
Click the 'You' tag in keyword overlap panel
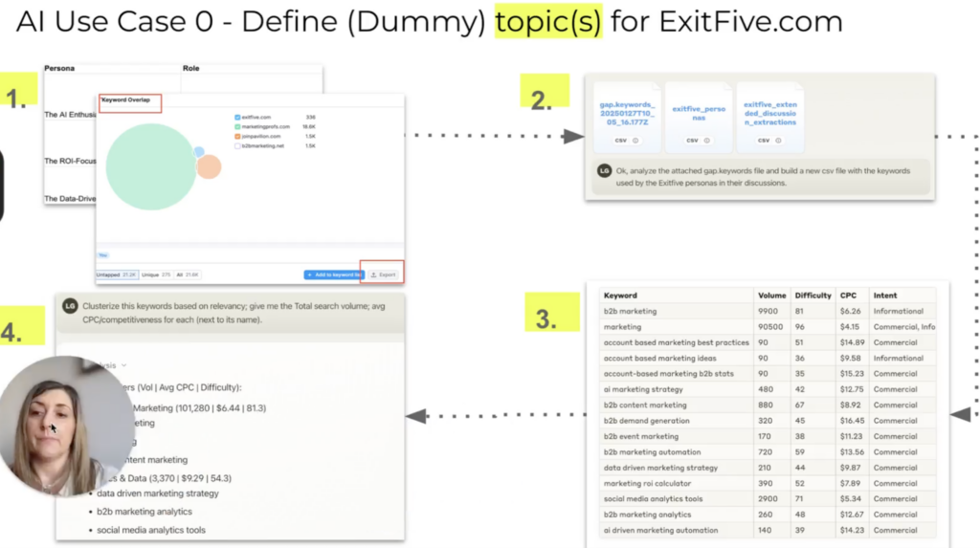[103, 255]
